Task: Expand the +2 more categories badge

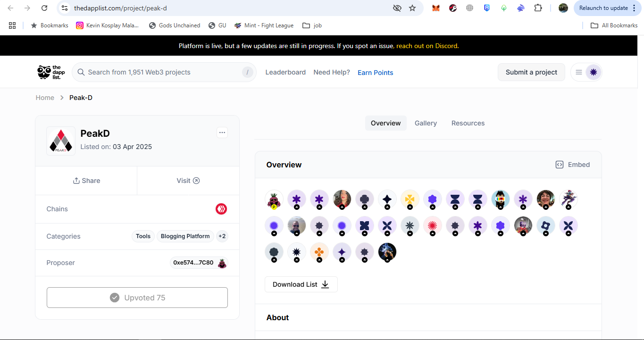Action: tap(222, 236)
